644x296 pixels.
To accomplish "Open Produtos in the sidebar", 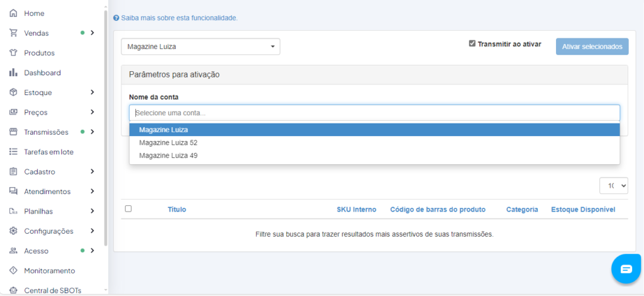I will (x=40, y=53).
